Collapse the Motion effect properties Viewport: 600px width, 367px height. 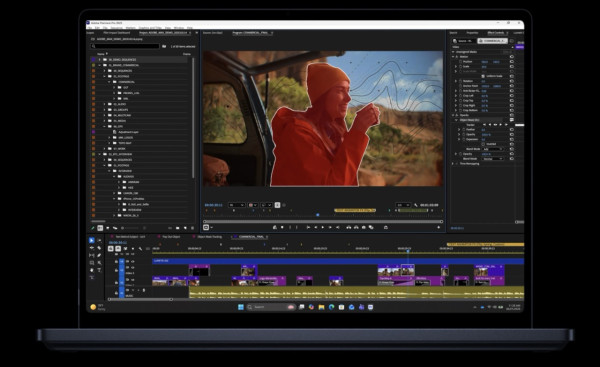[x=453, y=57]
